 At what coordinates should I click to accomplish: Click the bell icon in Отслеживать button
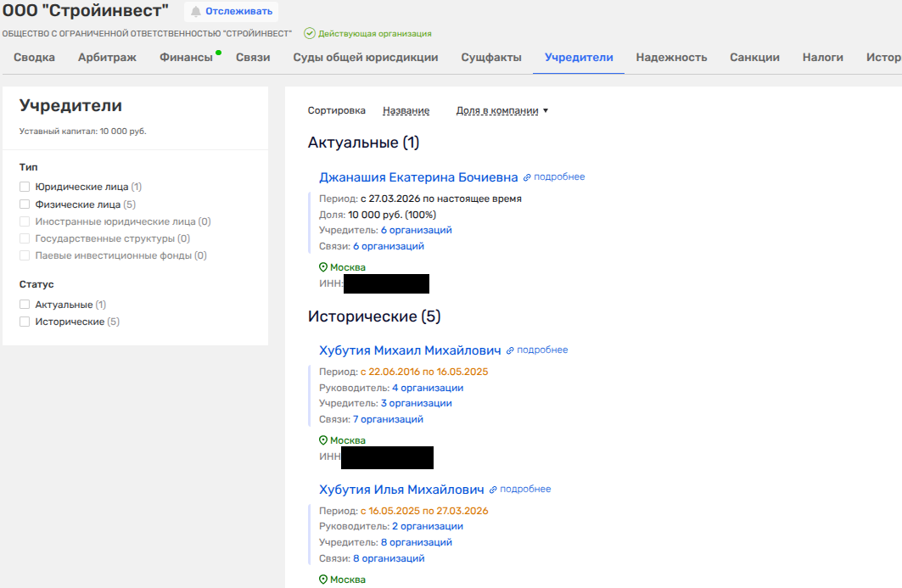click(196, 12)
